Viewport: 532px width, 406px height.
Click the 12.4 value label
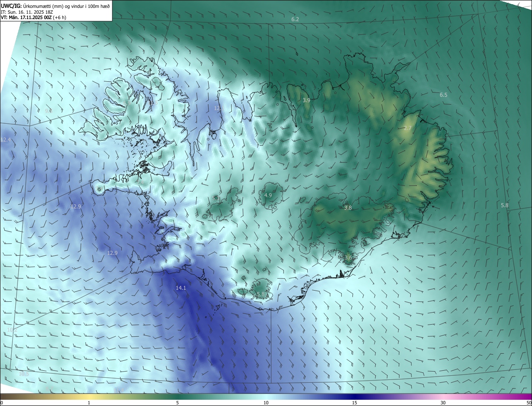pyautogui.click(x=5, y=140)
